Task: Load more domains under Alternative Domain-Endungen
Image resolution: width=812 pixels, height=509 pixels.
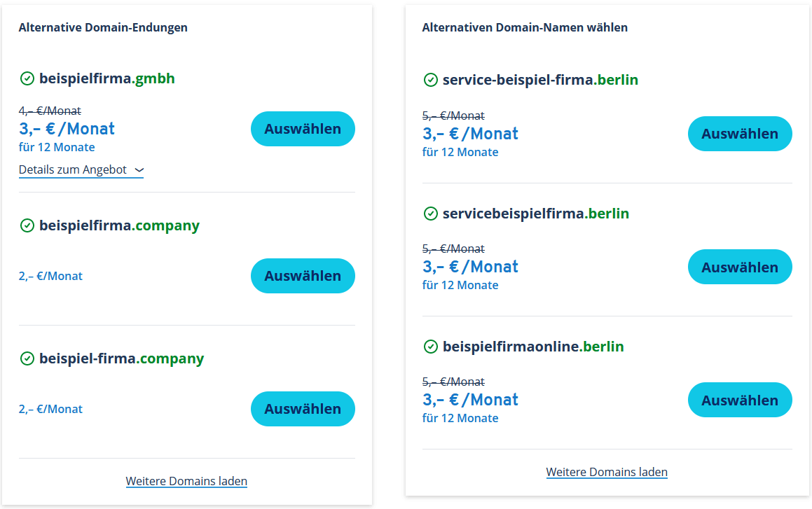Action: (186, 481)
